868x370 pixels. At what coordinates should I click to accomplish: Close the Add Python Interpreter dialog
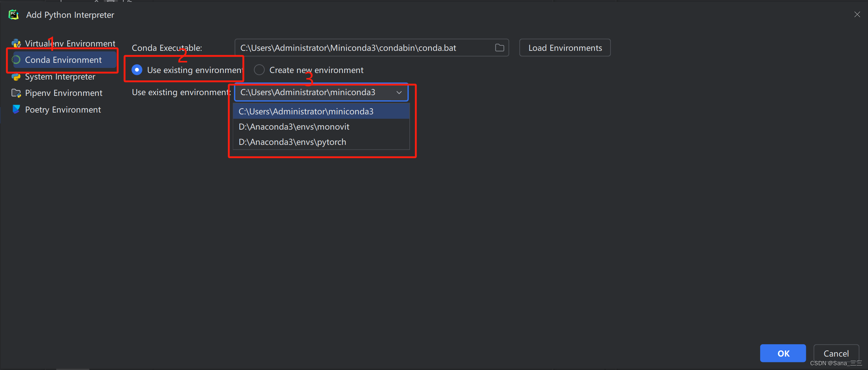(x=857, y=15)
